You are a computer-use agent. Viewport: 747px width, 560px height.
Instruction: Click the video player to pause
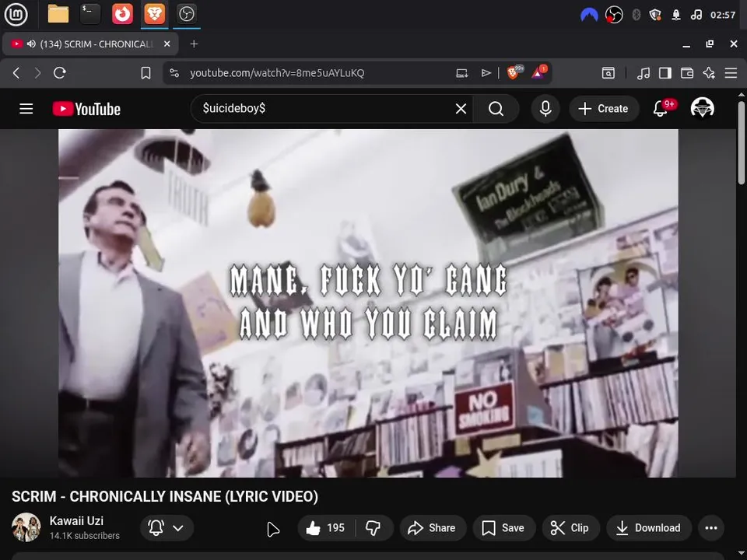368,303
